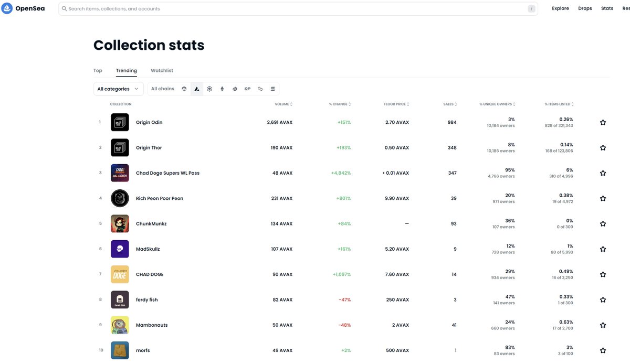The image size is (630, 364).
Task: Open the All categories dropdown
Action: [x=119, y=89]
